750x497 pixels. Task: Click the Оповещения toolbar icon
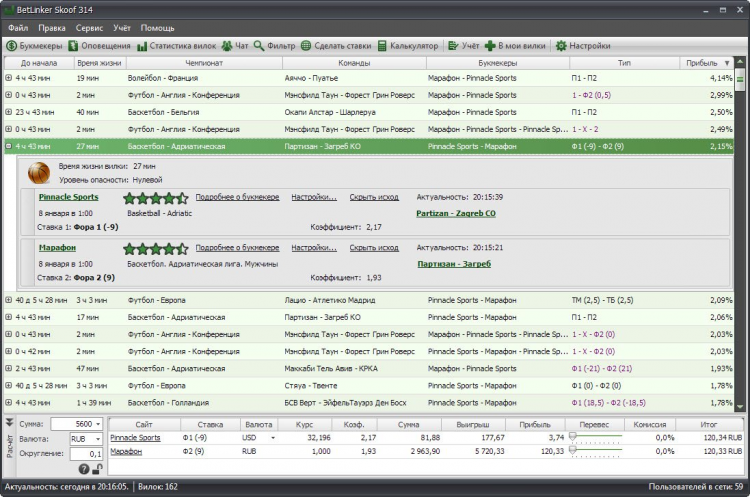[x=73, y=46]
